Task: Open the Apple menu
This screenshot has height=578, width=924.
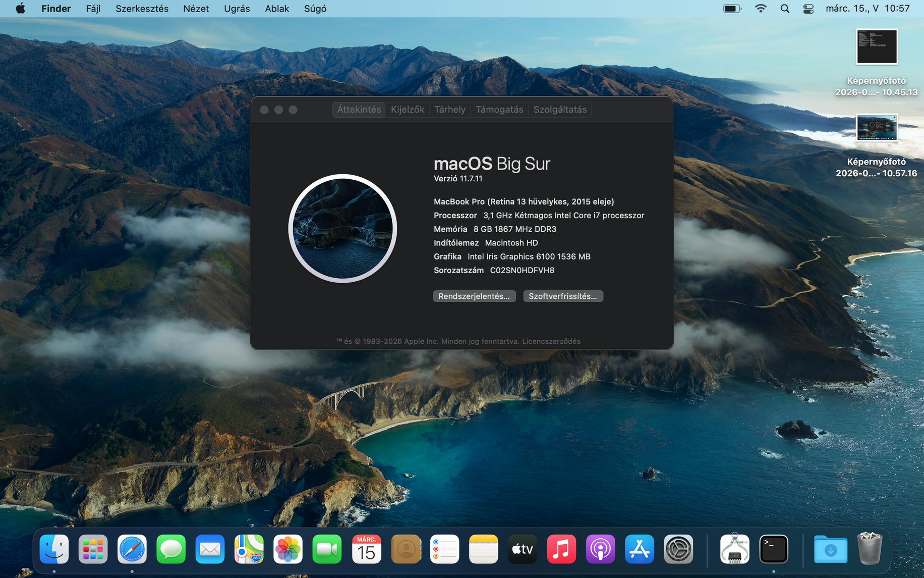Action: click(20, 9)
